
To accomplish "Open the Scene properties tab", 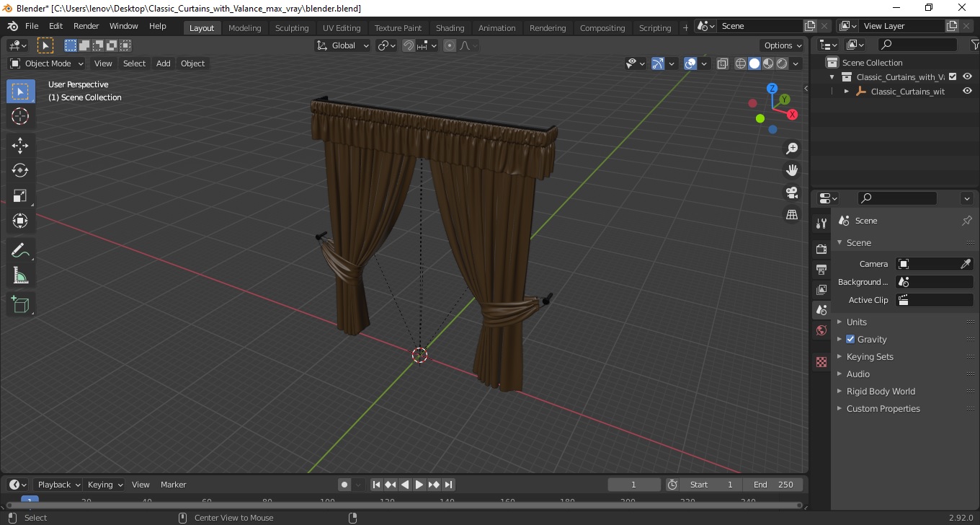I will click(821, 310).
